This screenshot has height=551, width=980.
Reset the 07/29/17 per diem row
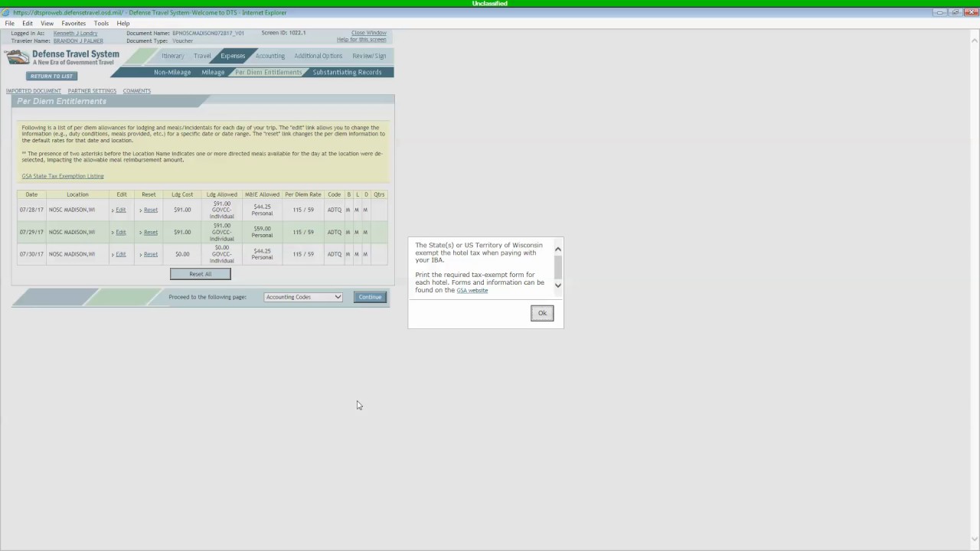click(149, 232)
